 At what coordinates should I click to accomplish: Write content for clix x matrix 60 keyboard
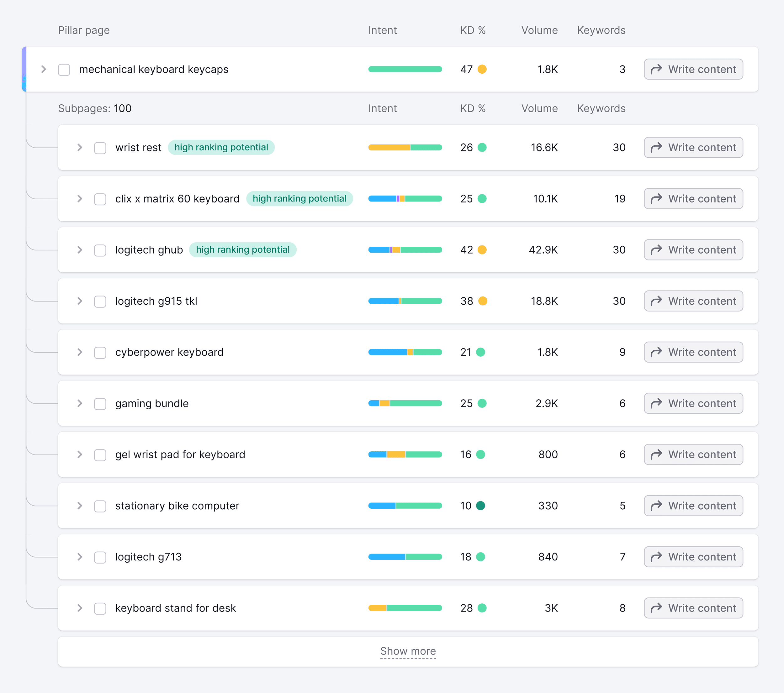tap(693, 198)
